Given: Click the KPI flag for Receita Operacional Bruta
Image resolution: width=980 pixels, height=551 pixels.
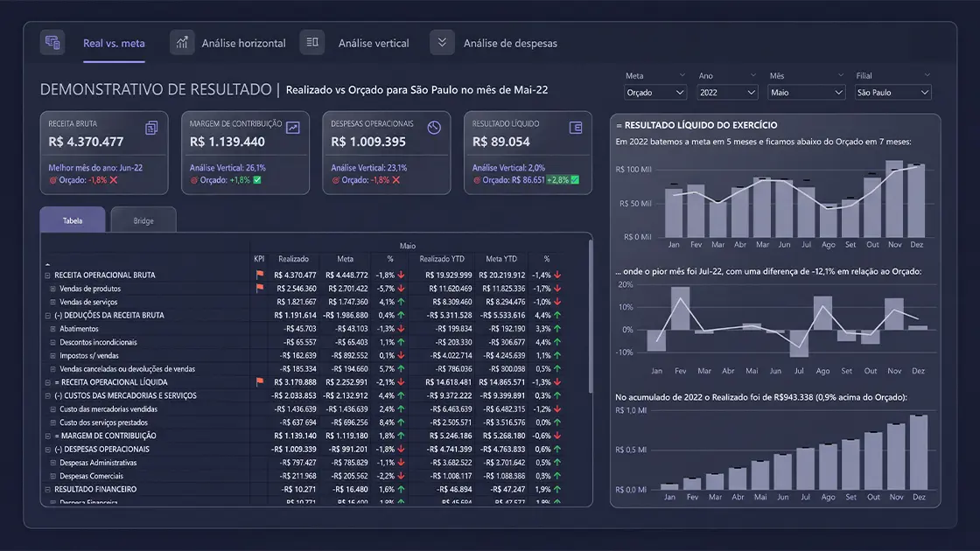Looking at the screenshot, I should click(x=259, y=275).
